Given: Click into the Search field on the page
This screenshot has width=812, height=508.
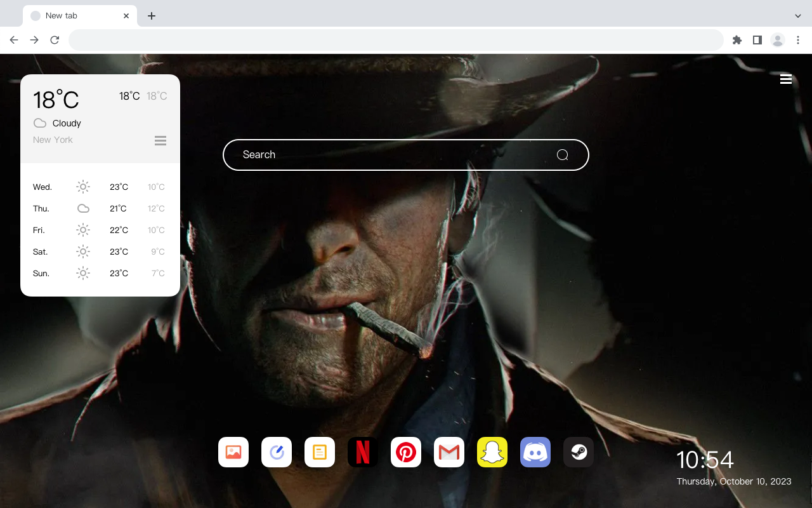Looking at the screenshot, I should coord(406,155).
